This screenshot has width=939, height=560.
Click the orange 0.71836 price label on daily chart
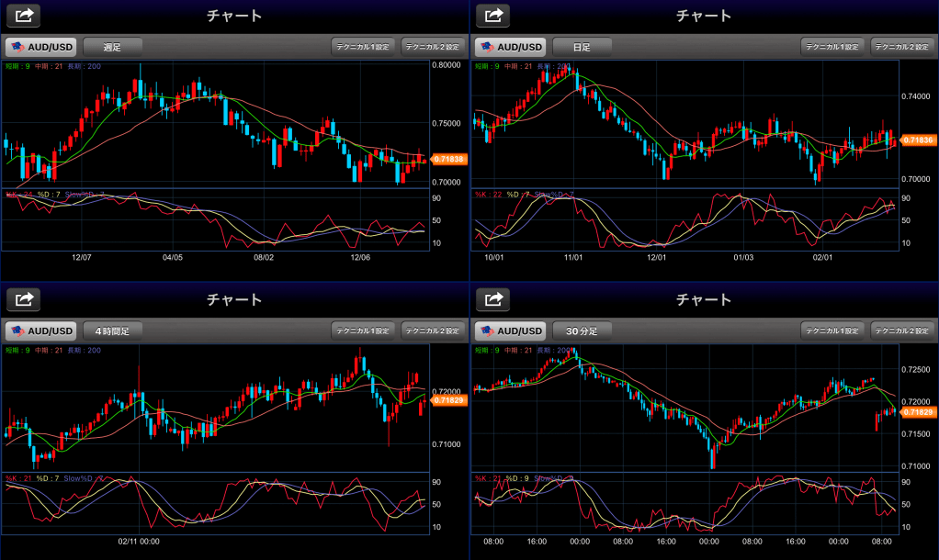click(919, 140)
